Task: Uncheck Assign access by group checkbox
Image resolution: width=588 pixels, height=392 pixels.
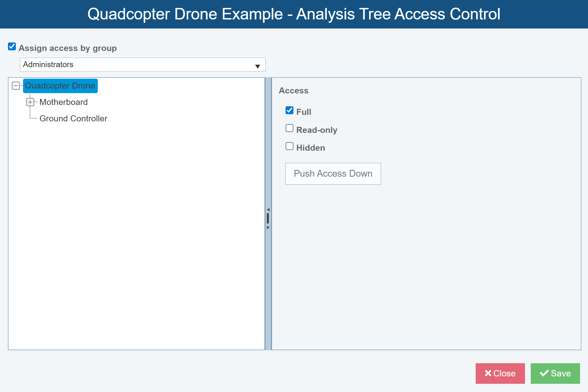Action: point(12,47)
